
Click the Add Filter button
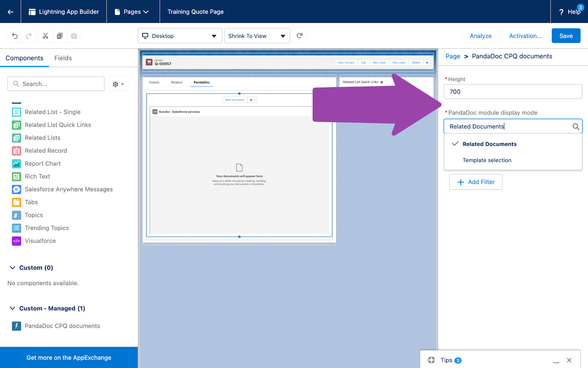tap(476, 182)
